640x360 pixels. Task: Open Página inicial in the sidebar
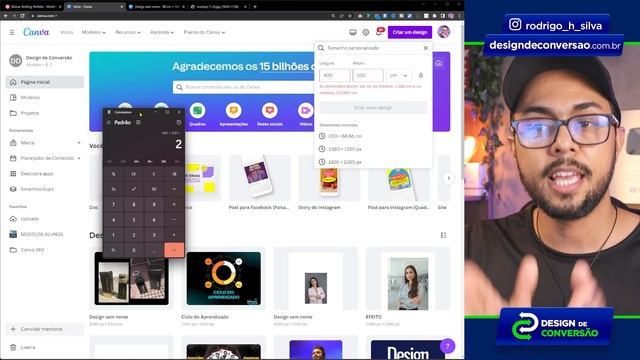point(45,82)
